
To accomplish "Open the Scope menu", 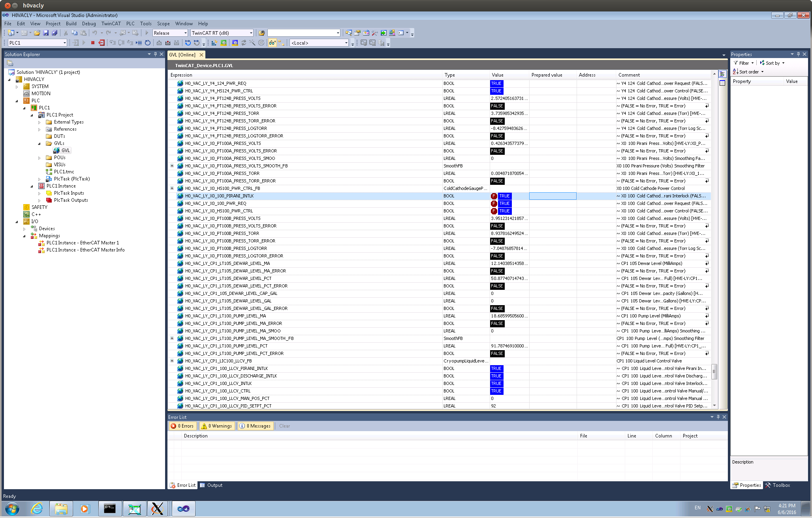I will [x=163, y=24].
